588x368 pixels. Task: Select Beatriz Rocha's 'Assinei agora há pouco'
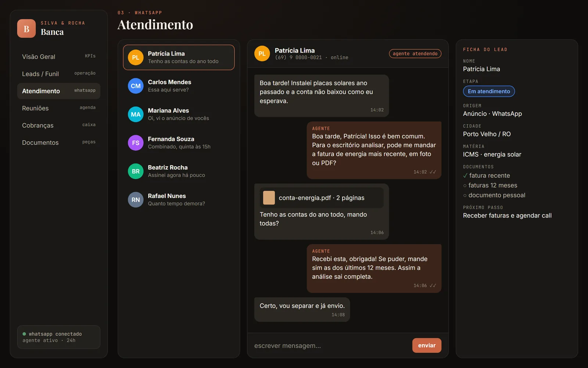pyautogui.click(x=176, y=175)
